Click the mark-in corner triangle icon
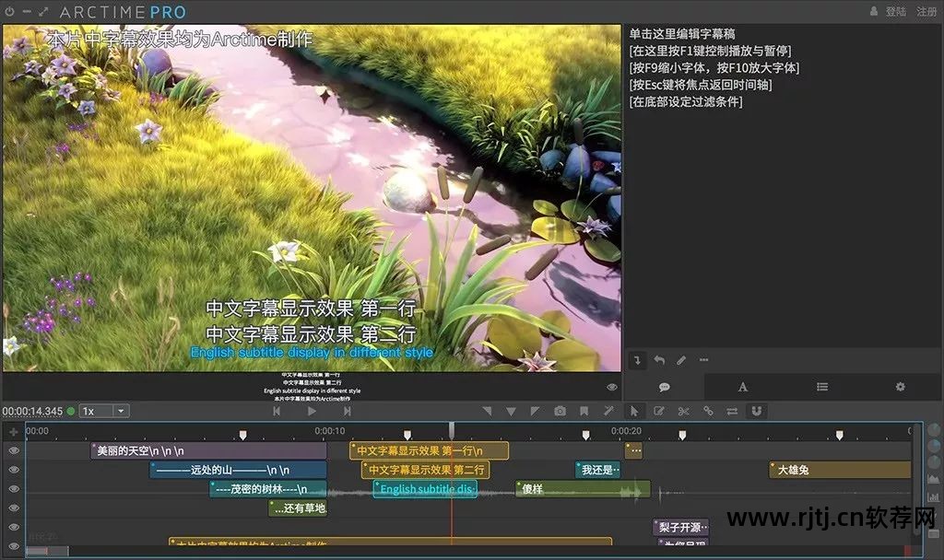This screenshot has height=560, width=944. pos(487,412)
